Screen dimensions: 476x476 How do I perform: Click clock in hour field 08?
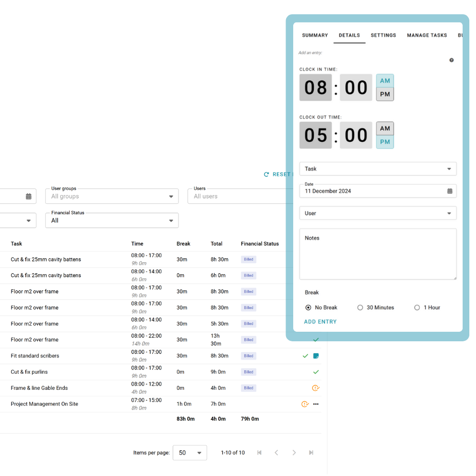click(316, 88)
